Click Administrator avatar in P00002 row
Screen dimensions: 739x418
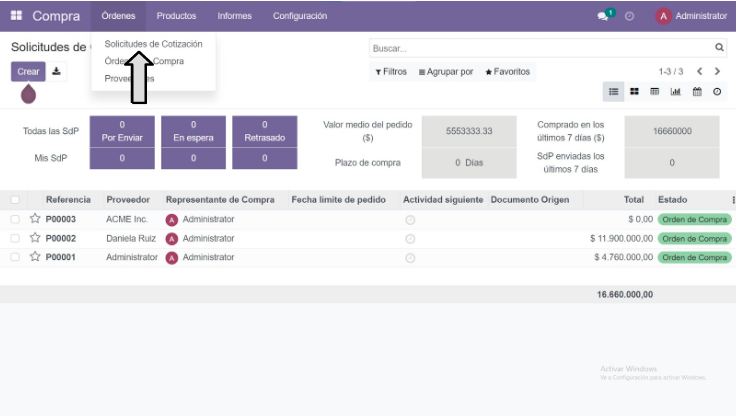point(172,239)
